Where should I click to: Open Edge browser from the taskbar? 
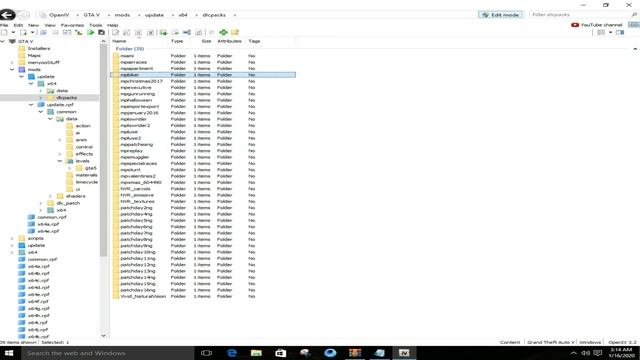(232, 353)
